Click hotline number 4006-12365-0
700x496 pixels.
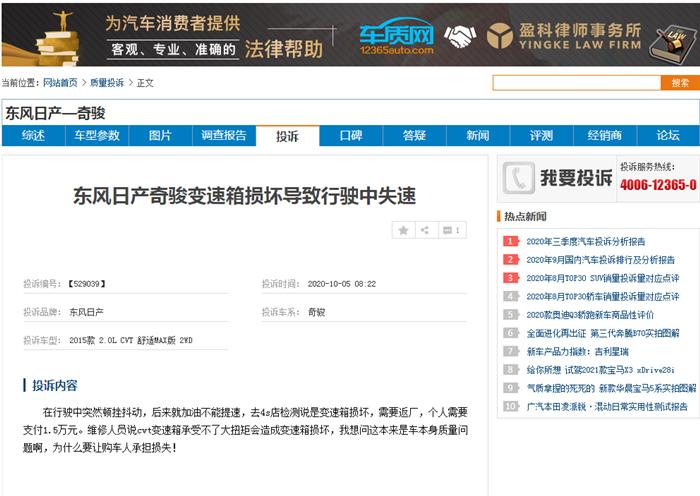[x=658, y=185]
